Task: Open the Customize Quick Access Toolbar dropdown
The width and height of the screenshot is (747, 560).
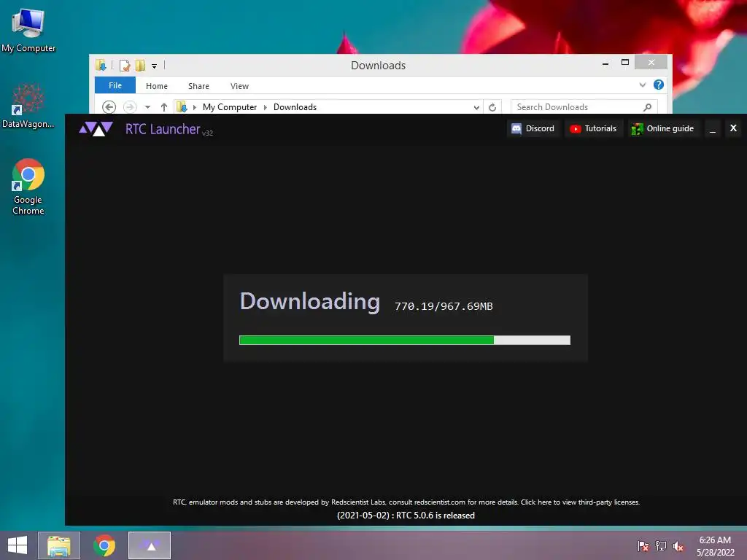Action: point(155,66)
